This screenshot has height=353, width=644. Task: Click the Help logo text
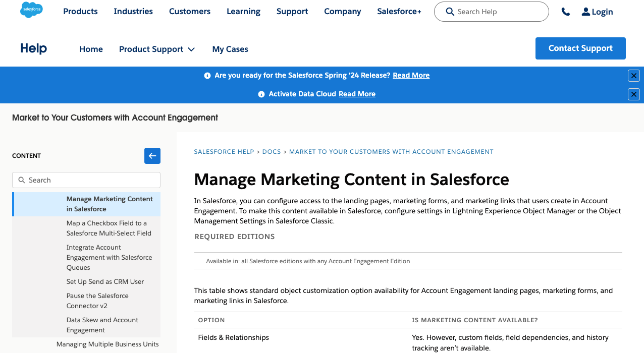point(33,48)
